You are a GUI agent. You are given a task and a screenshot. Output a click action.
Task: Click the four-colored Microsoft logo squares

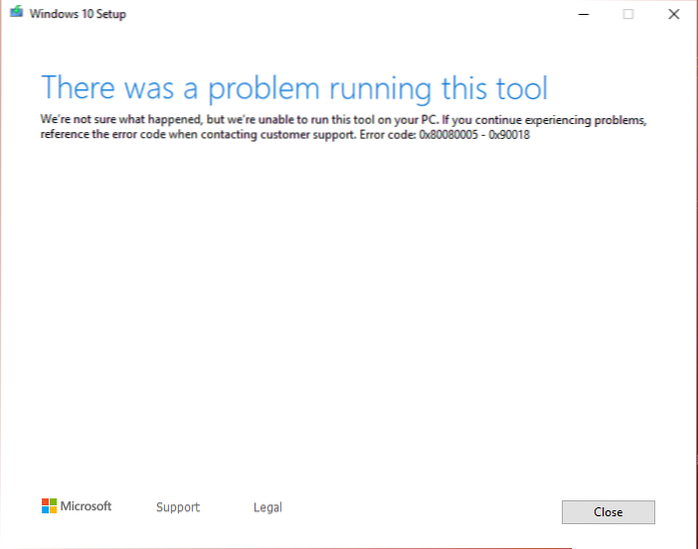pyautogui.click(x=49, y=507)
